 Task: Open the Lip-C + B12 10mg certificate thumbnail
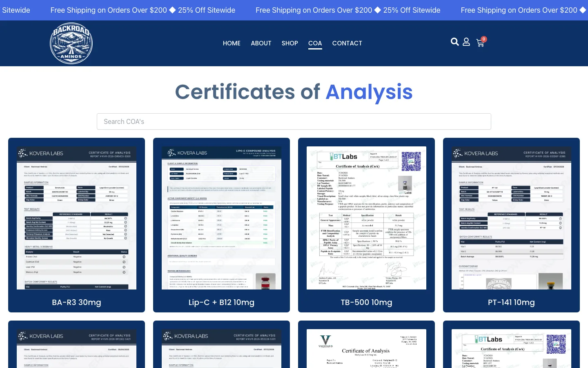click(x=221, y=218)
